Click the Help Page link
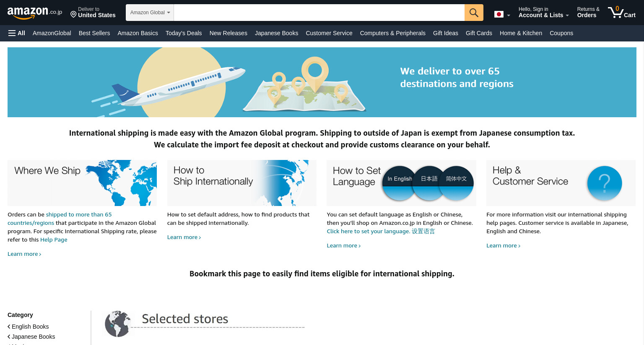The height and width of the screenshot is (345, 644). pyautogui.click(x=54, y=239)
